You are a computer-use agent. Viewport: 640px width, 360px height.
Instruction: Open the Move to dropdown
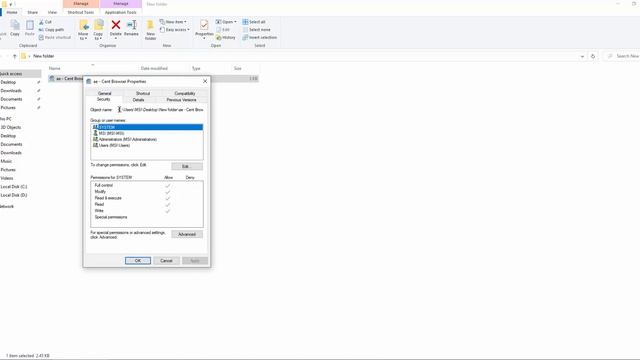(83, 29)
